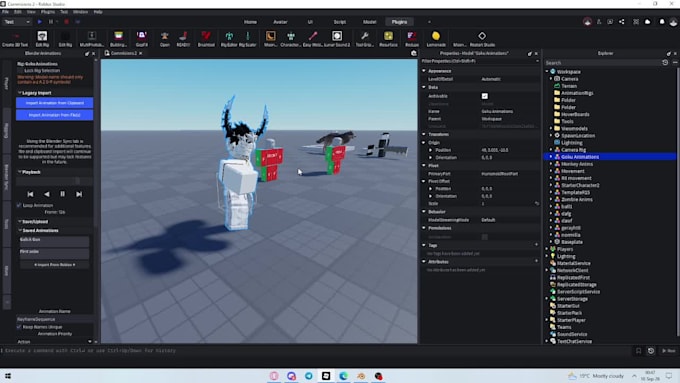Click the Restart Studio plugin icon
The width and height of the screenshot is (680, 383).
[x=482, y=38]
